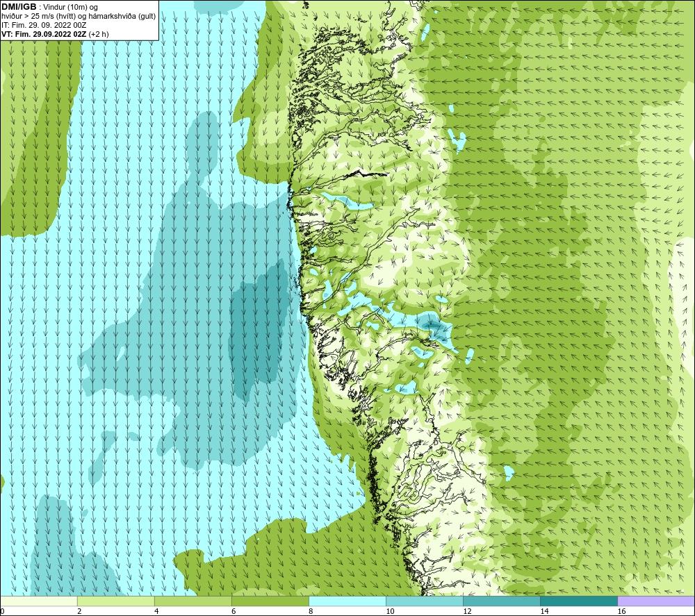Image resolution: width=695 pixels, height=616 pixels.
Task: Click the 0–2 m/s pale yellow legend swatch
Action: 39,601
